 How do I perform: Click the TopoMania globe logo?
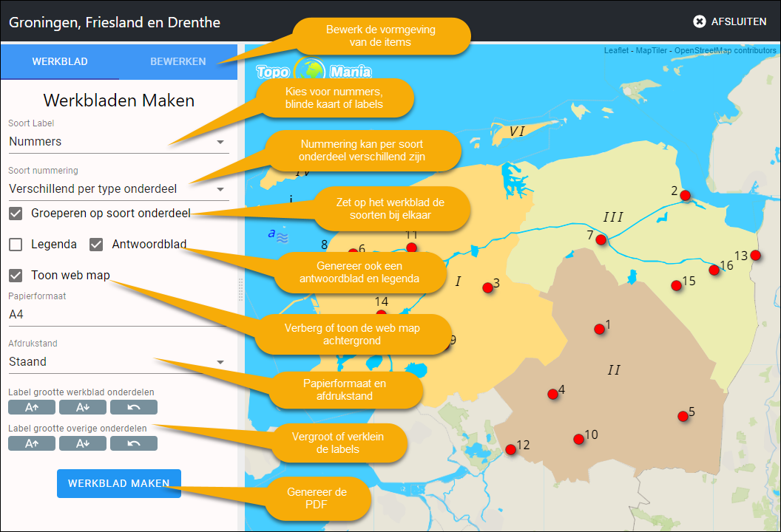click(309, 72)
